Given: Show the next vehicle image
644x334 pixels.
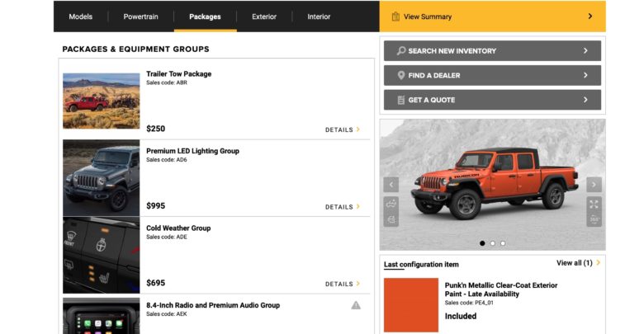Looking at the screenshot, I should click(594, 184).
